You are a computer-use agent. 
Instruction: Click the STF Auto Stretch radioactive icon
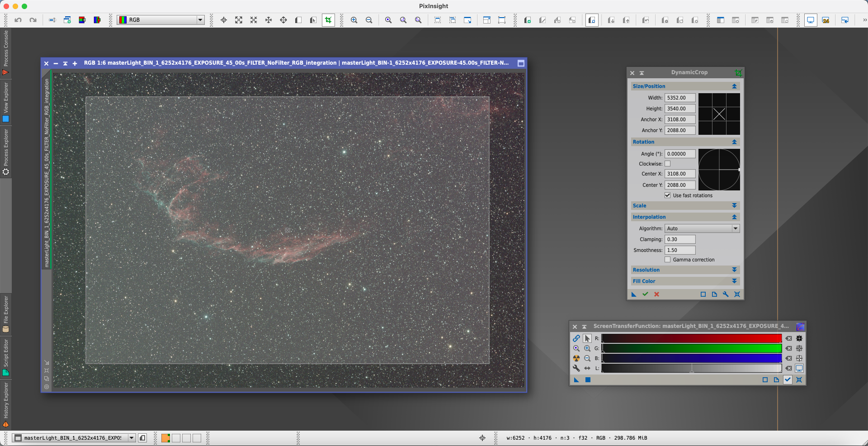pyautogui.click(x=576, y=358)
